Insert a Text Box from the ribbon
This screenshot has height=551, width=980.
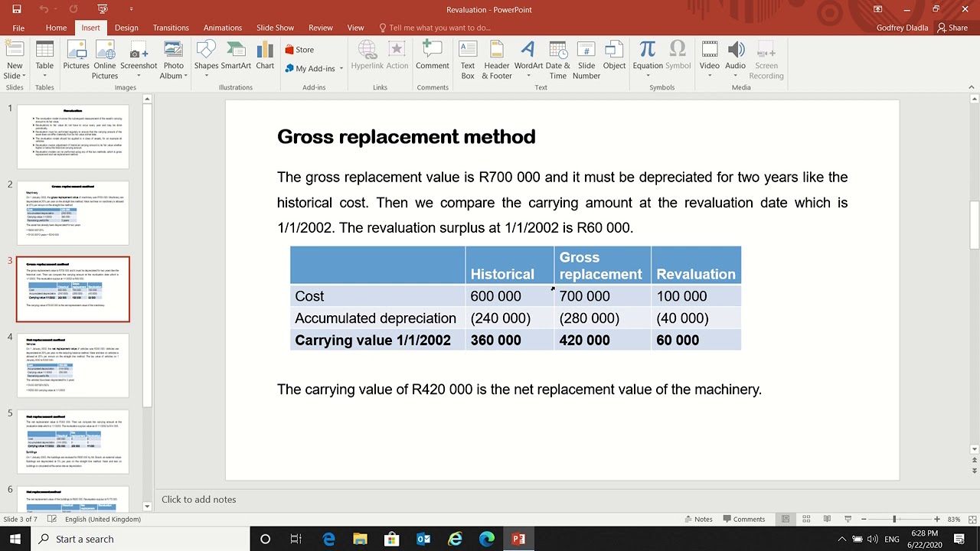coord(467,60)
